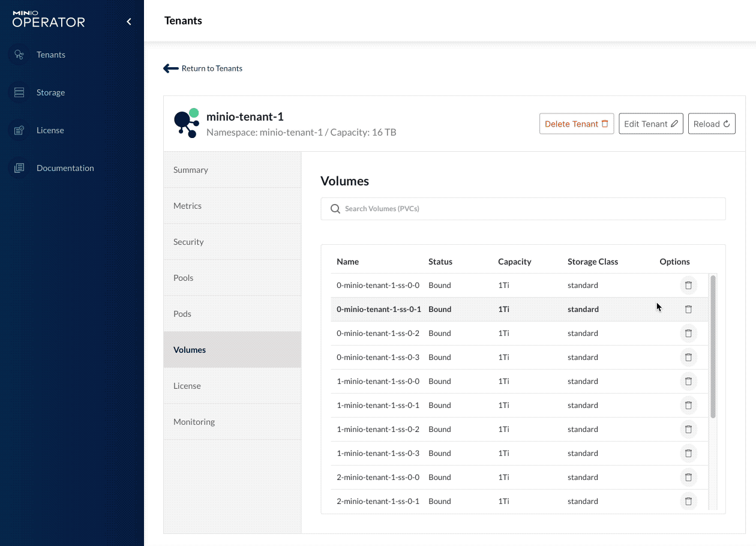Image resolution: width=756 pixels, height=546 pixels.
Task: Select the Volumes tab
Action: pos(232,350)
